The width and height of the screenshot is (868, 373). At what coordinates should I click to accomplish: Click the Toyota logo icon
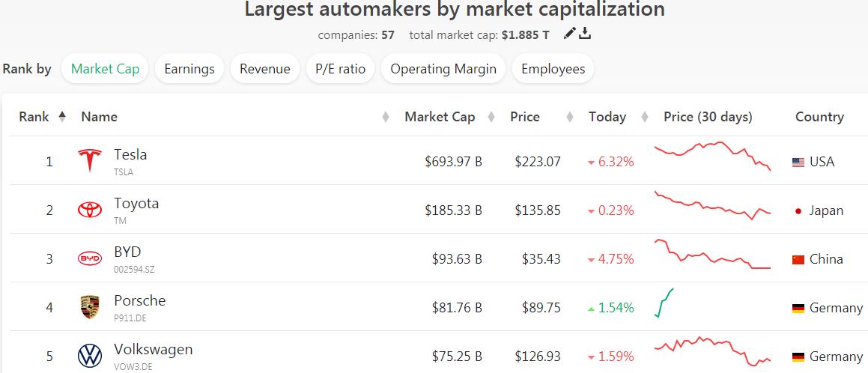(x=90, y=210)
